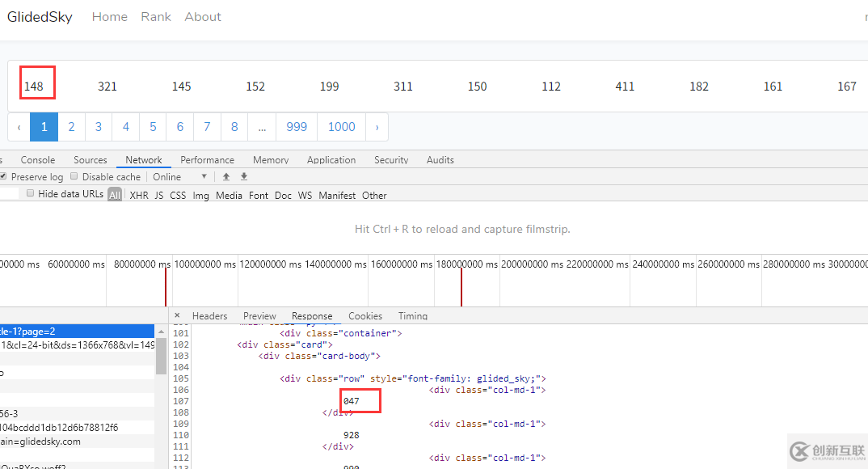Filter requests by Other

click(x=374, y=195)
